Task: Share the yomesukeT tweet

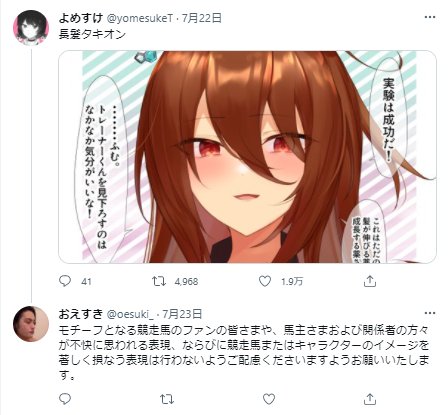Action: coord(370,281)
